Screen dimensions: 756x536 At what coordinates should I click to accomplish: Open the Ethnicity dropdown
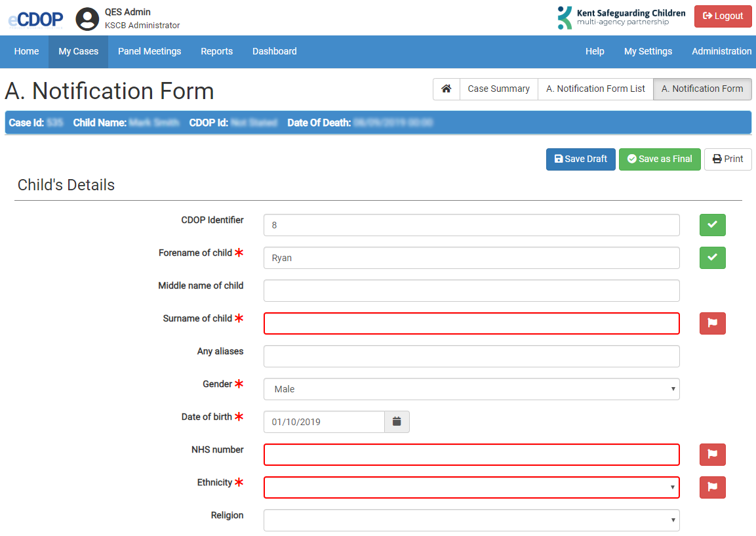click(x=471, y=487)
